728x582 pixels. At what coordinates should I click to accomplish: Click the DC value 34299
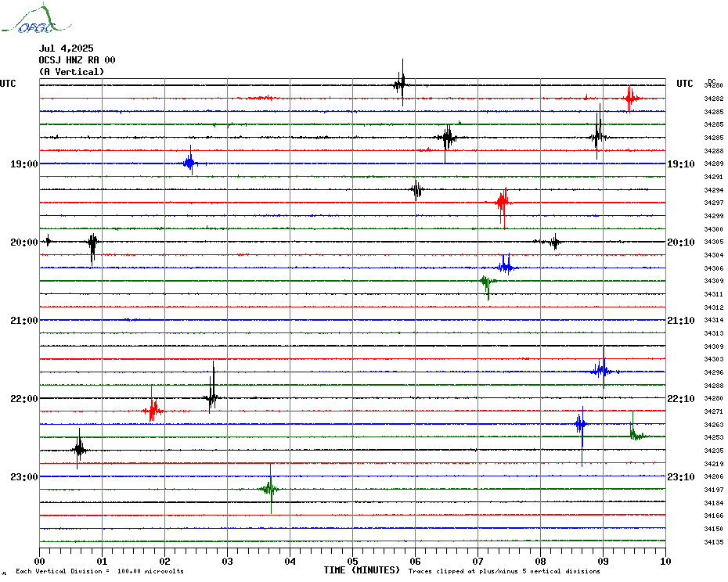[x=714, y=216]
